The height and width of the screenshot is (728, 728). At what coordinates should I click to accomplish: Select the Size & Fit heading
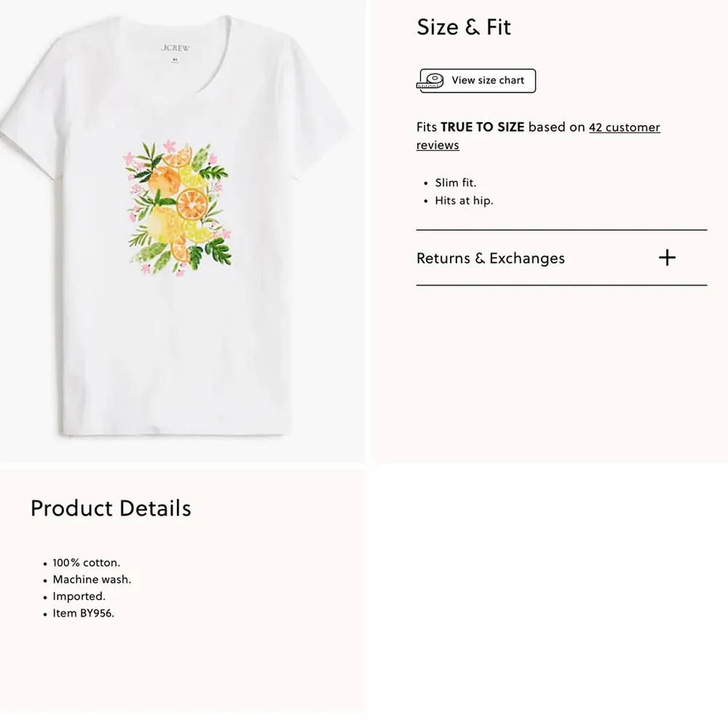coord(464,27)
